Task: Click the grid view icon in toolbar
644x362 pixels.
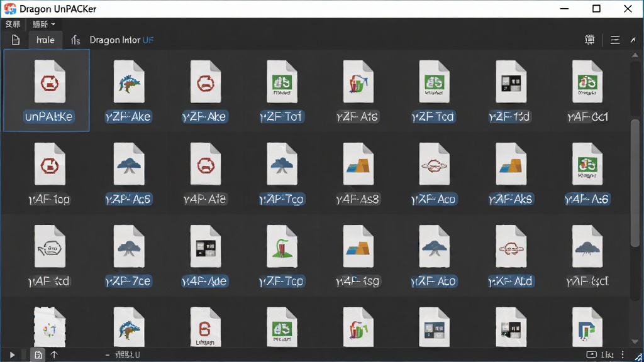Action: tap(590, 40)
